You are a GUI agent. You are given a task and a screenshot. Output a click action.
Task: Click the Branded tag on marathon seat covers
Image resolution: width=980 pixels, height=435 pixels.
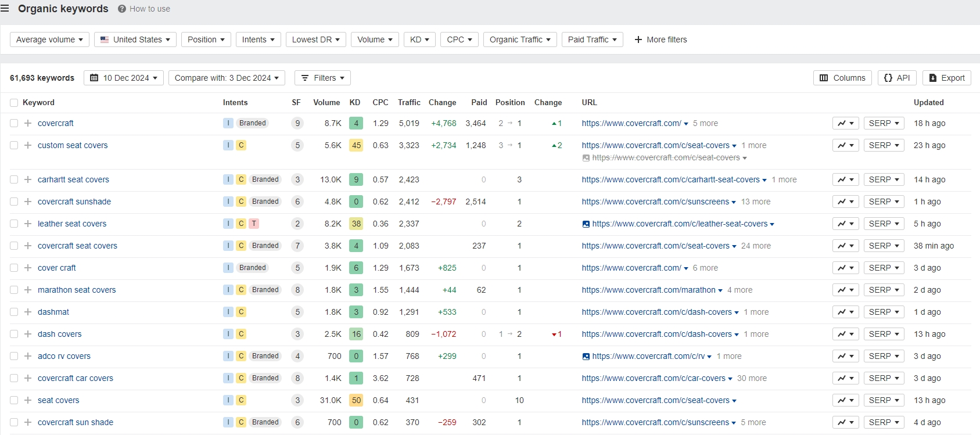point(265,290)
